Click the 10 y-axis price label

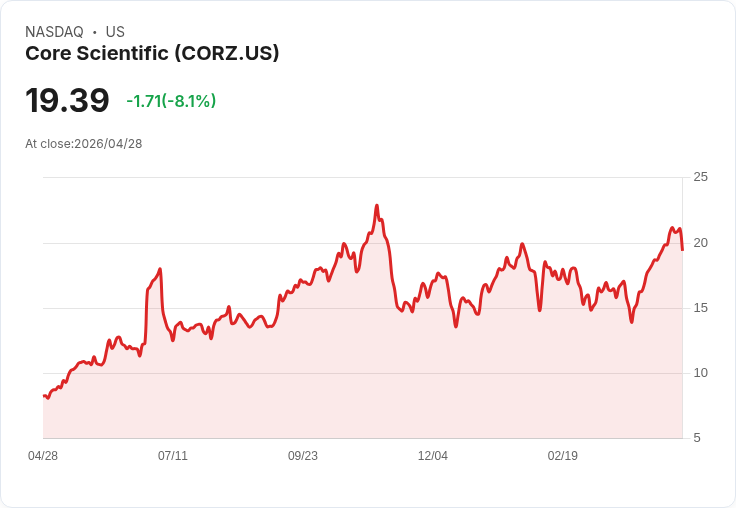[x=700, y=373]
